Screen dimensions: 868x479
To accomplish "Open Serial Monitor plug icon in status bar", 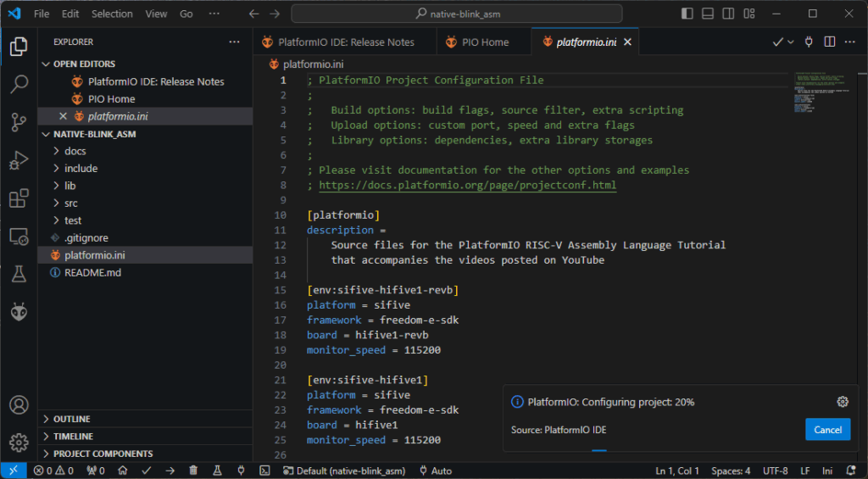I will point(241,471).
